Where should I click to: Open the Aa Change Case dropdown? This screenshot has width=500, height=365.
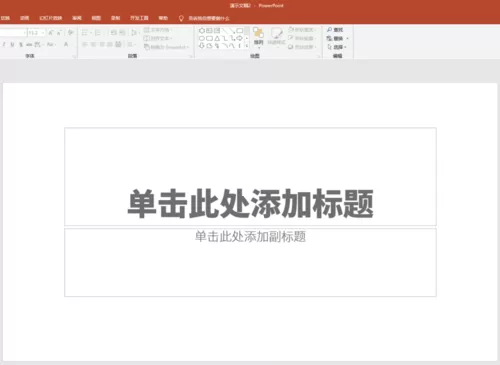(51, 44)
